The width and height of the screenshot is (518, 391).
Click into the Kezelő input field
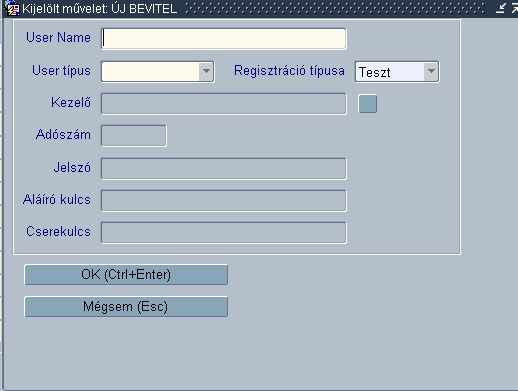click(224, 104)
